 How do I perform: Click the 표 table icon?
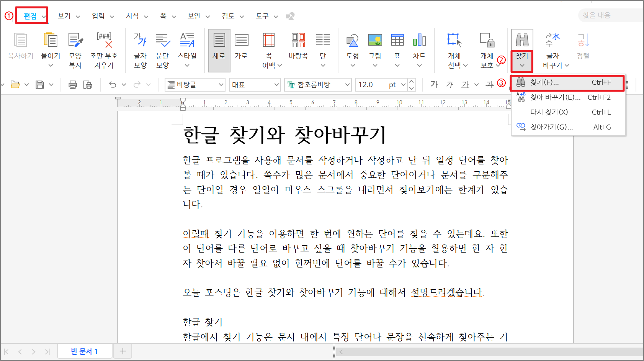[397, 40]
